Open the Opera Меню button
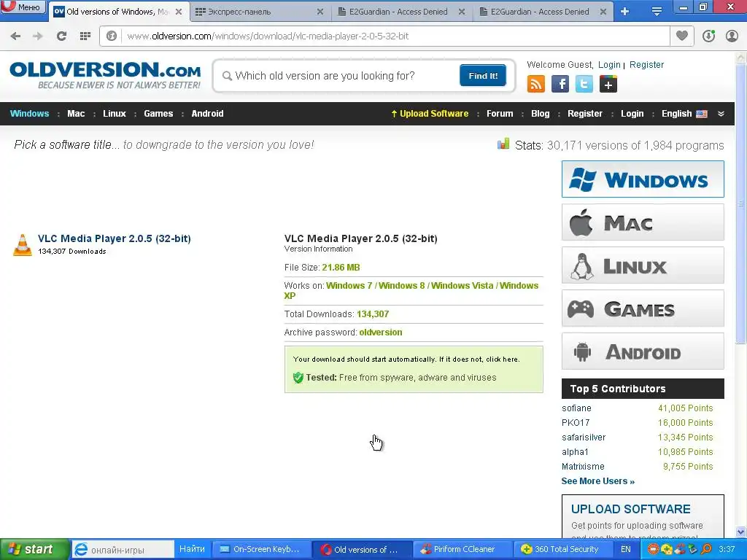Screen dimensions: 747x560 coord(23,7)
